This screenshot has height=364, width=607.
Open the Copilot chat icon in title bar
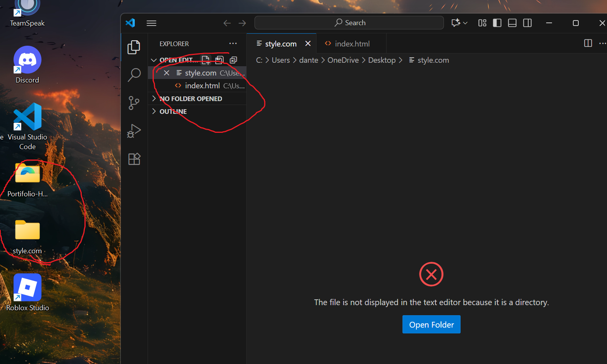456,23
